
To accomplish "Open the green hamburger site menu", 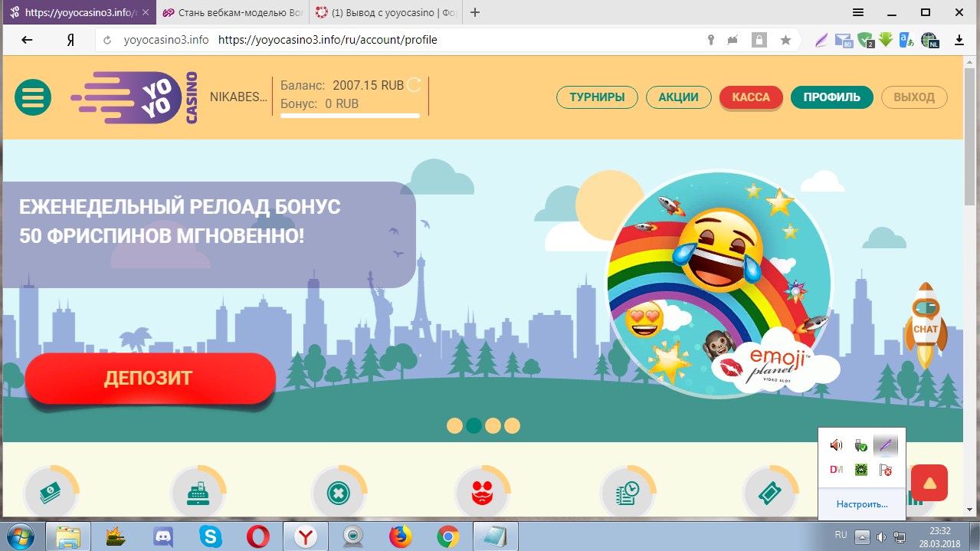I will click(32, 97).
